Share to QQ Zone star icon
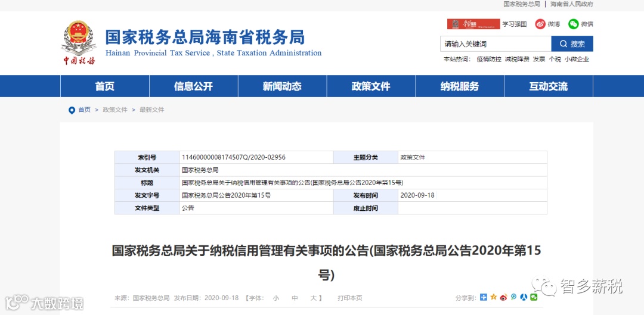 coord(494,297)
